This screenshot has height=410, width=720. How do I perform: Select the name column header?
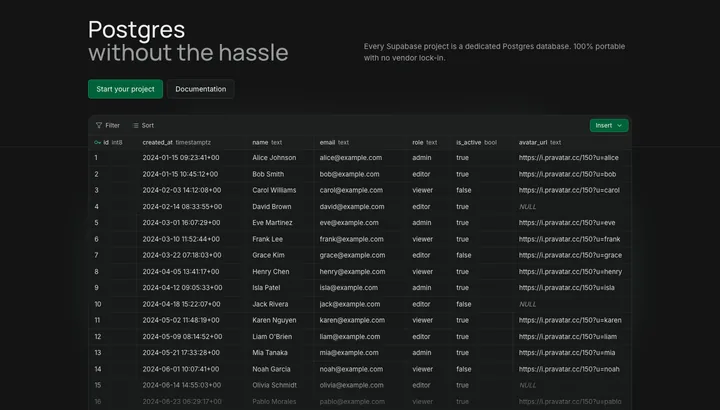pyautogui.click(x=267, y=142)
